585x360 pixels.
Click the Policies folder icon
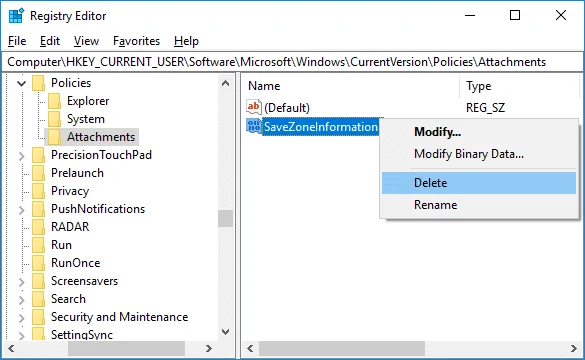coord(38,83)
